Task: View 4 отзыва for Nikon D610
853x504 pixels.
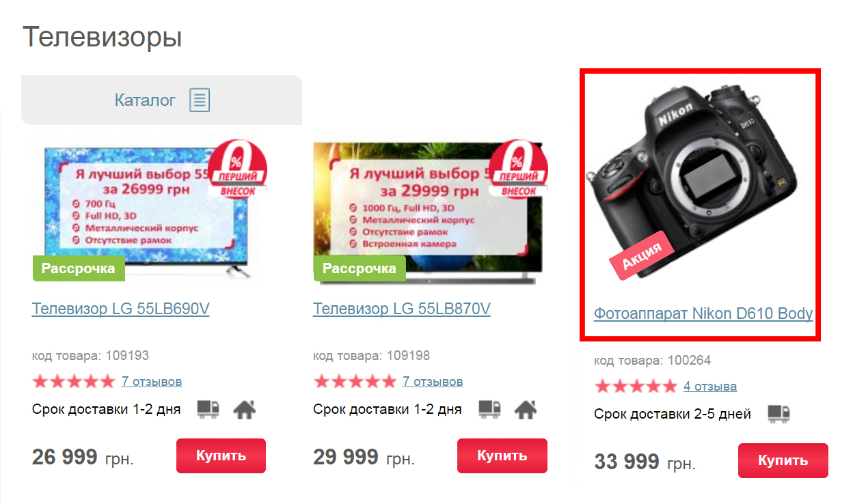Action: pyautogui.click(x=710, y=386)
